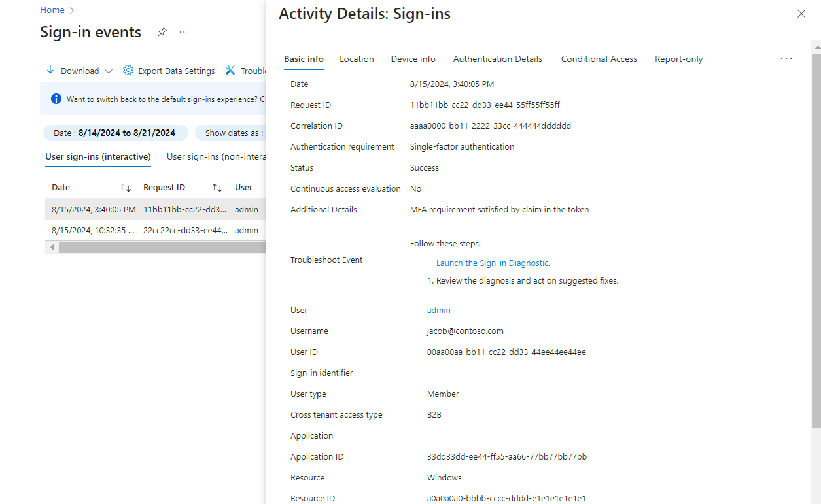Screen dimensions: 821x504
Task: Pin the Sign-in events page
Action: [x=162, y=31]
